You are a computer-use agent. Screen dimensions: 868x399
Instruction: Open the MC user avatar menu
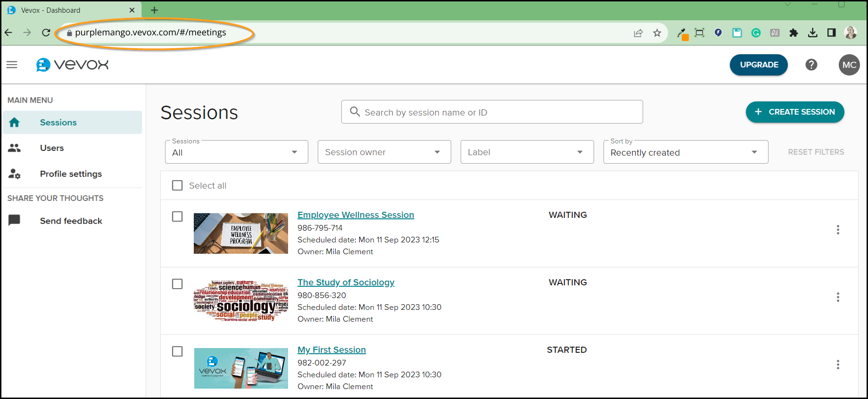(x=849, y=65)
